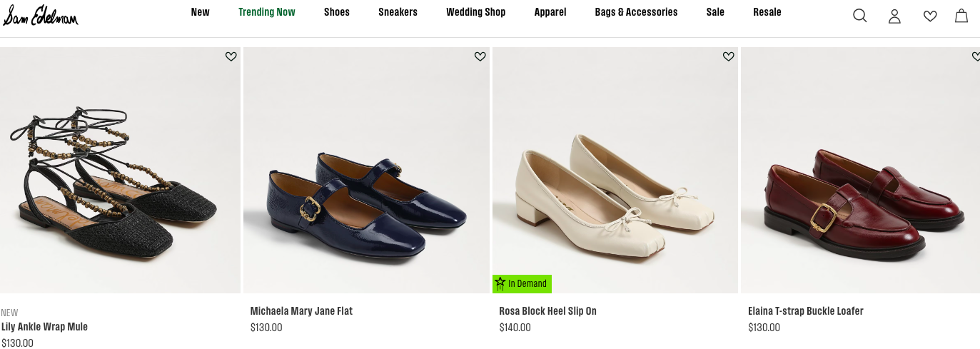
Task: Click the account profile icon
Action: [894, 16]
